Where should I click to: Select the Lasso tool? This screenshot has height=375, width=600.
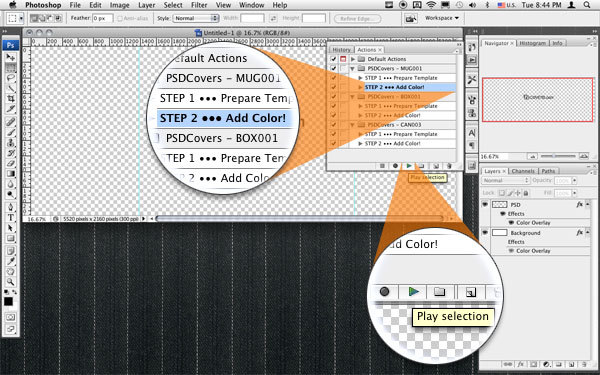[10, 78]
